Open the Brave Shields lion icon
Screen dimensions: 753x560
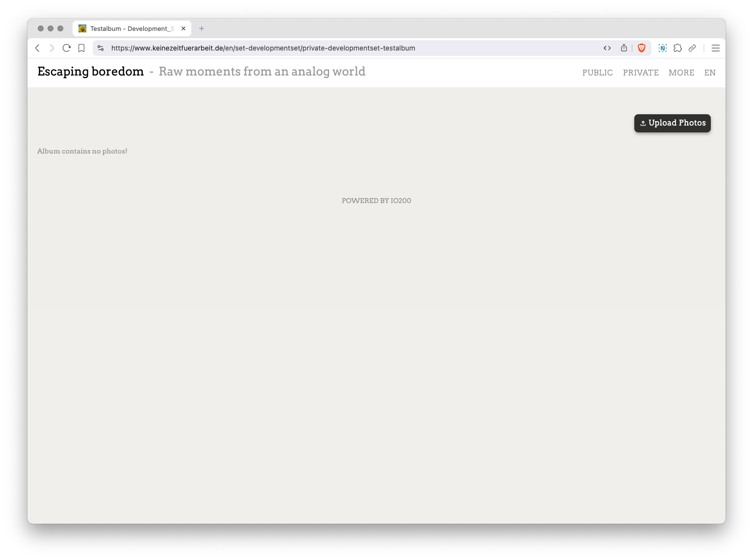[x=641, y=48]
